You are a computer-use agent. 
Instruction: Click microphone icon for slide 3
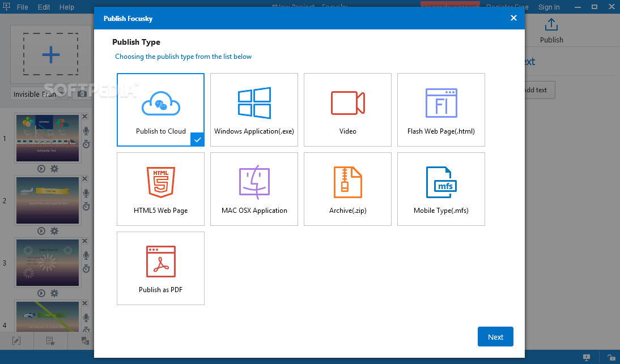(86, 255)
